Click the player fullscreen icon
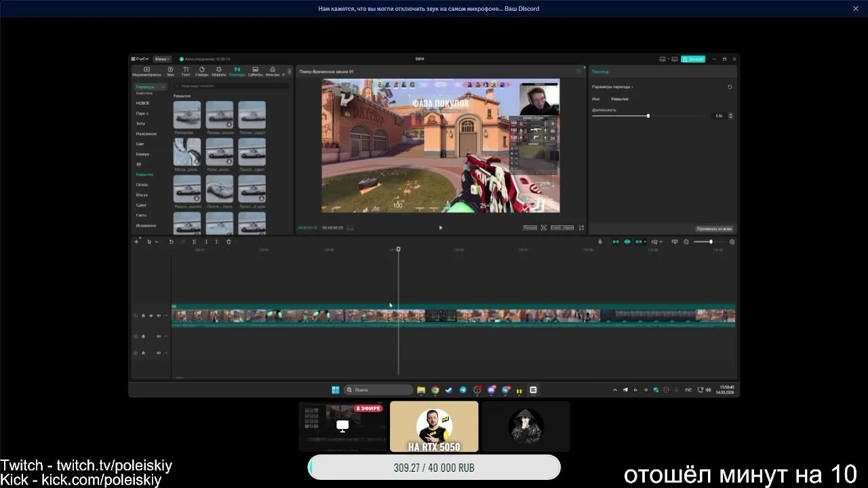Image resolution: width=868 pixels, height=488 pixels. [581, 228]
